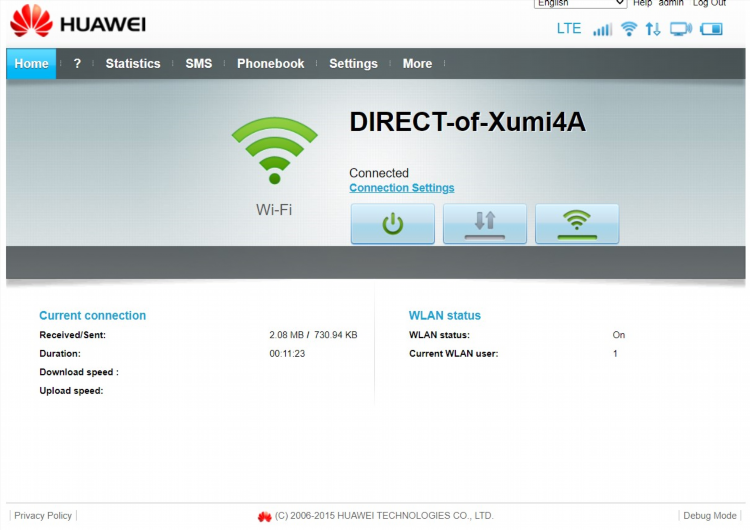This screenshot has height=530, width=750.
Task: Click the LTE network indicator
Action: point(569,29)
